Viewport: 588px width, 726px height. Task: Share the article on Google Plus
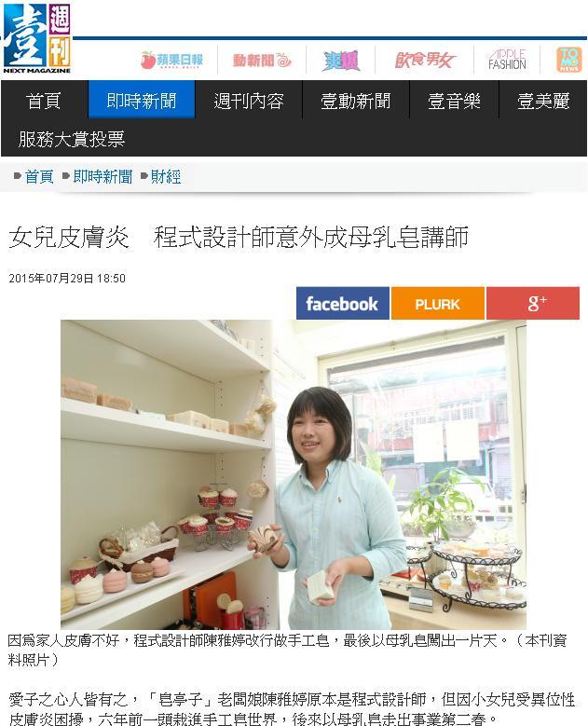pos(533,303)
